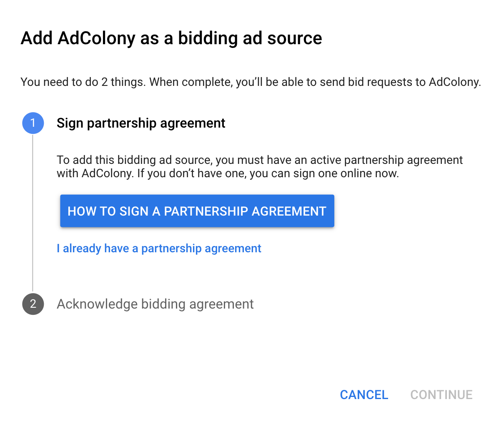Select the Sign partnership agreement step heading
Viewport: 504px width, 432px height.
pyautogui.click(x=141, y=123)
